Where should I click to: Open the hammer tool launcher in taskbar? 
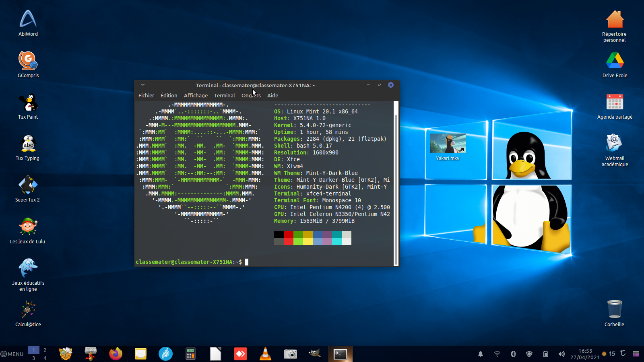[91, 354]
